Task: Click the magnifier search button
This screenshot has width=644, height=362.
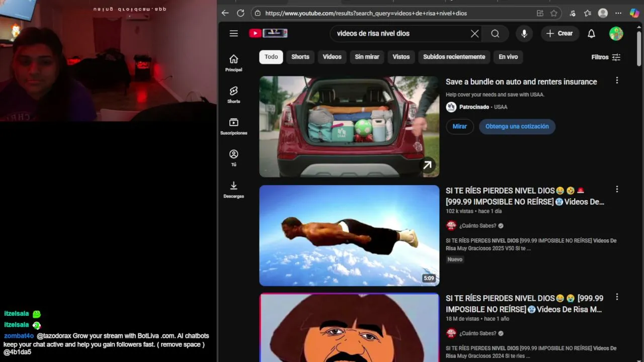Action: (495, 34)
